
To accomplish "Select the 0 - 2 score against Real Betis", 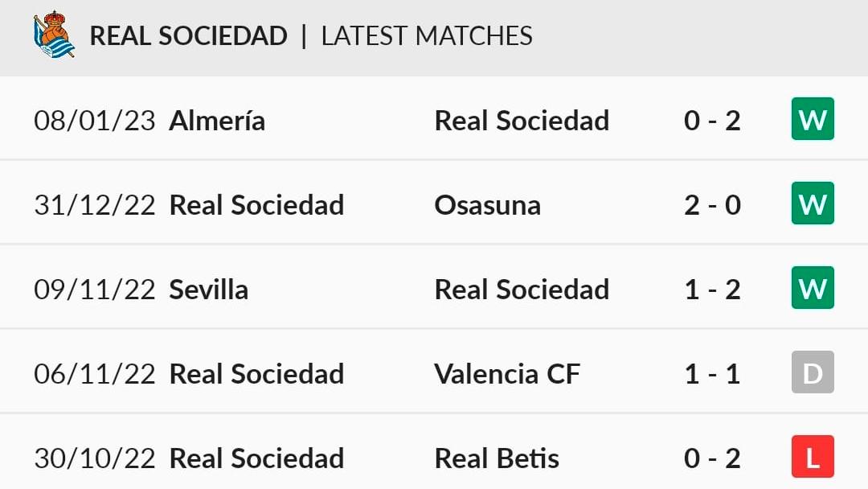I will coord(712,458).
